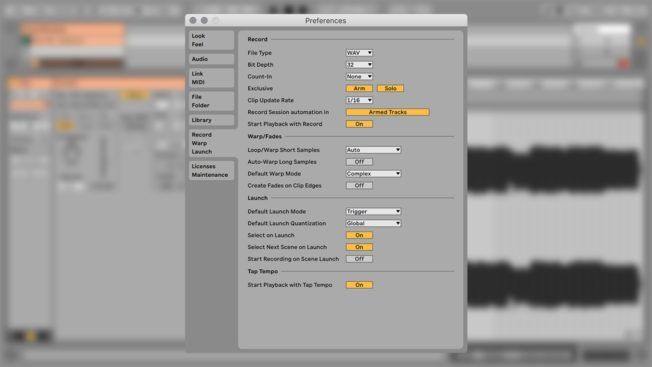Screen dimensions: 652x367
Task: Go to the Library preferences tab
Action: 211,120
